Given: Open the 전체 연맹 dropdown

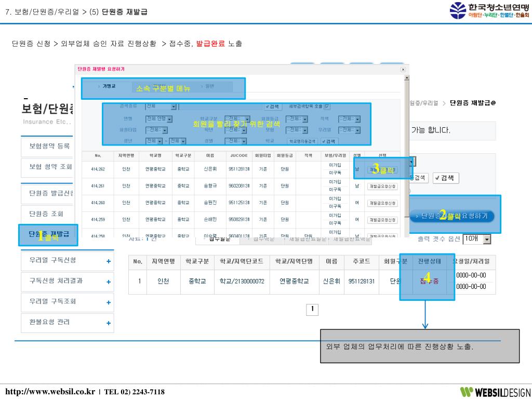Looking at the screenshot, I should click(x=159, y=119).
